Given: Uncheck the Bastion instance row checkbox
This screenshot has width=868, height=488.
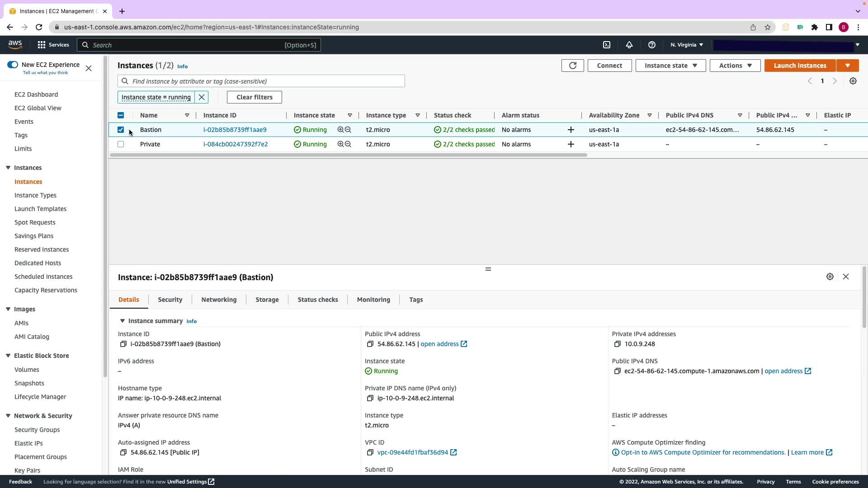Looking at the screenshot, I should [121, 130].
